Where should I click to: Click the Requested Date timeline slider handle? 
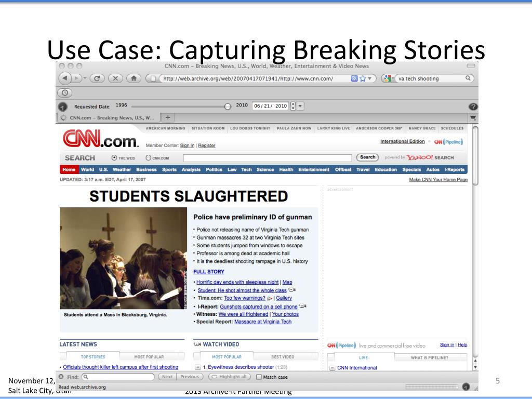[228, 107]
